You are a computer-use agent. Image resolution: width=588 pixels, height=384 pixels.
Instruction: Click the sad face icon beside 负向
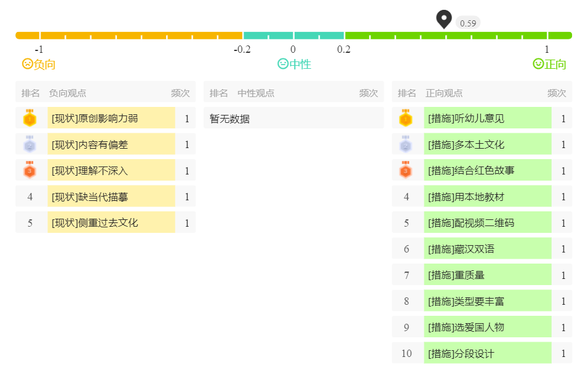click(28, 64)
